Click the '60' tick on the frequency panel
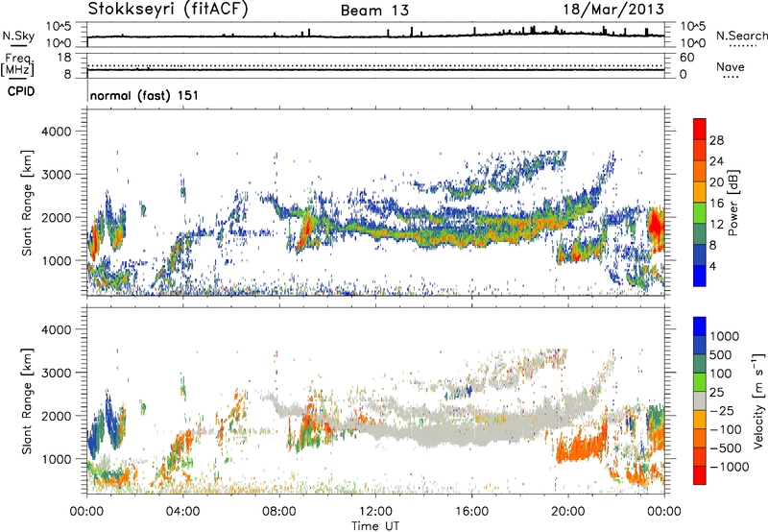768x532 pixels. click(687, 58)
